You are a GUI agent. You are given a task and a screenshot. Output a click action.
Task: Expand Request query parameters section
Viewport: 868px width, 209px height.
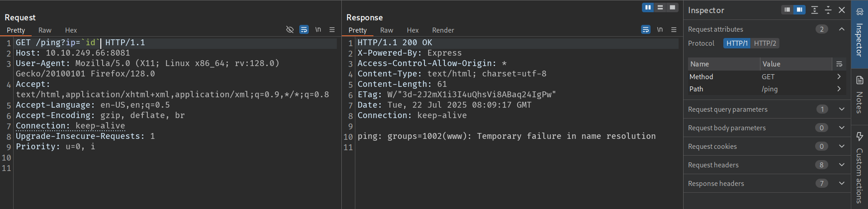(x=841, y=109)
